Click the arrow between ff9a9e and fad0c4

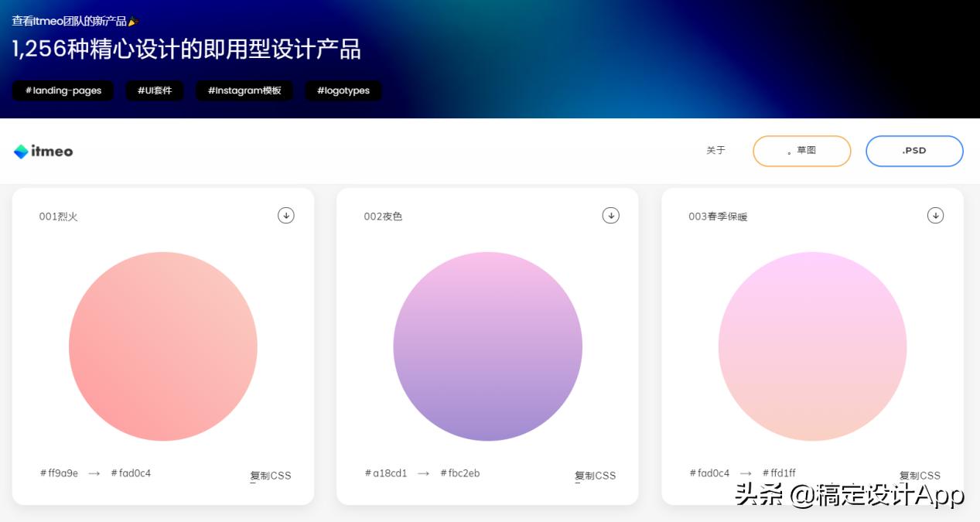point(94,472)
